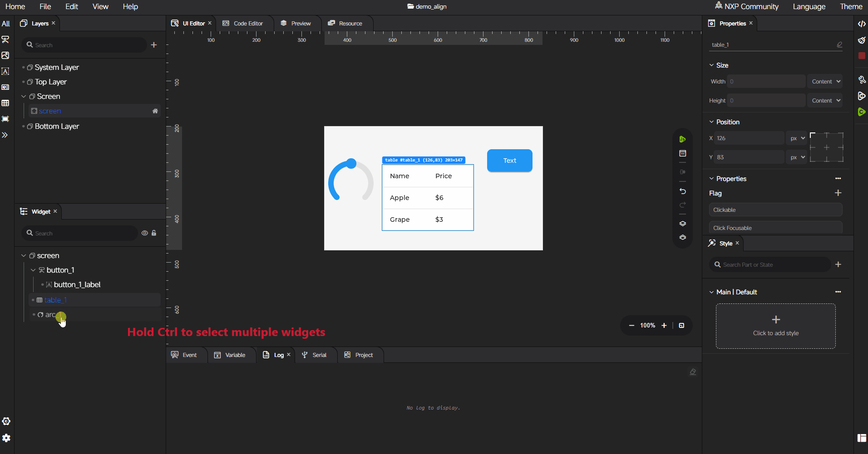Image resolution: width=868 pixels, height=454 pixels.
Task: Open the Height unit Content dropdown
Action: [x=825, y=101]
